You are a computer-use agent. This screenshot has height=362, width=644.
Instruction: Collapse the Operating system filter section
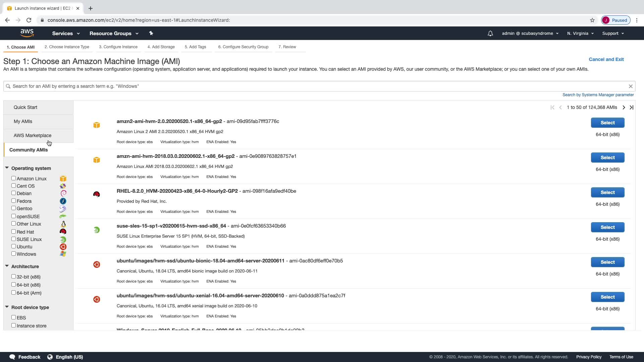click(x=7, y=168)
